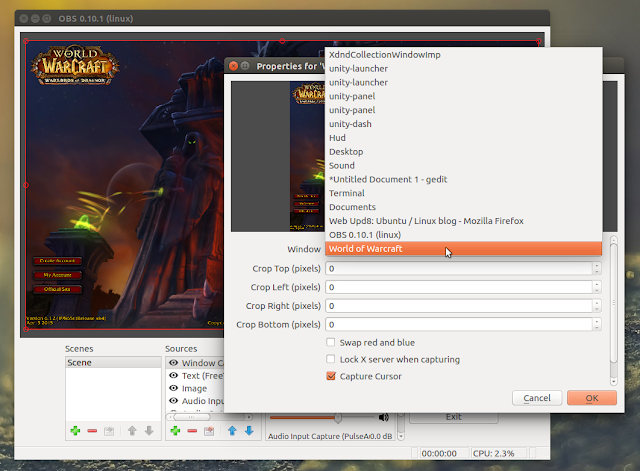The image size is (640, 471).
Task: Click Crop Bottom pixels input field
Action: coord(459,325)
